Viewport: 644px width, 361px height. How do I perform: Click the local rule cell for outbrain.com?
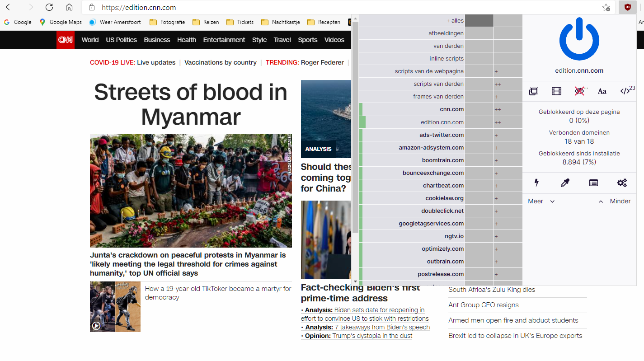point(508,262)
